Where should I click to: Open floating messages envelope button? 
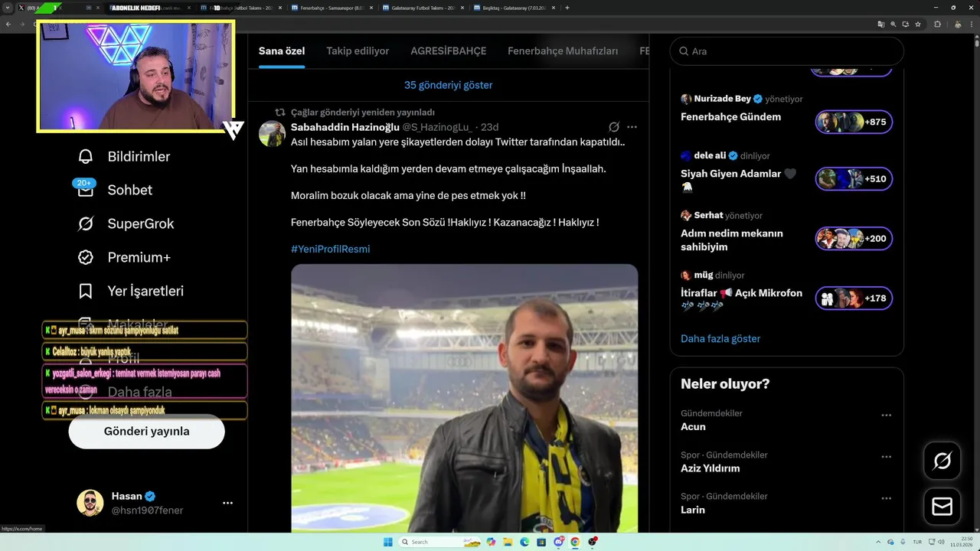(942, 507)
